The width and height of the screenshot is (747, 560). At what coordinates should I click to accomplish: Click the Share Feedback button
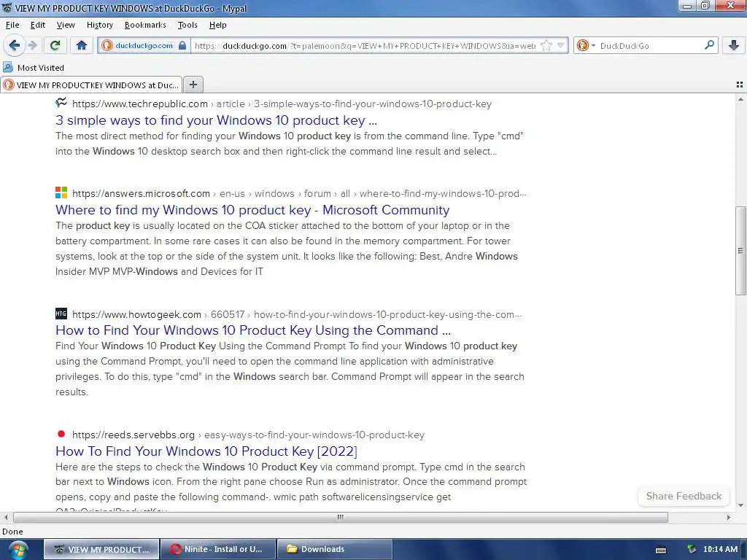684,496
